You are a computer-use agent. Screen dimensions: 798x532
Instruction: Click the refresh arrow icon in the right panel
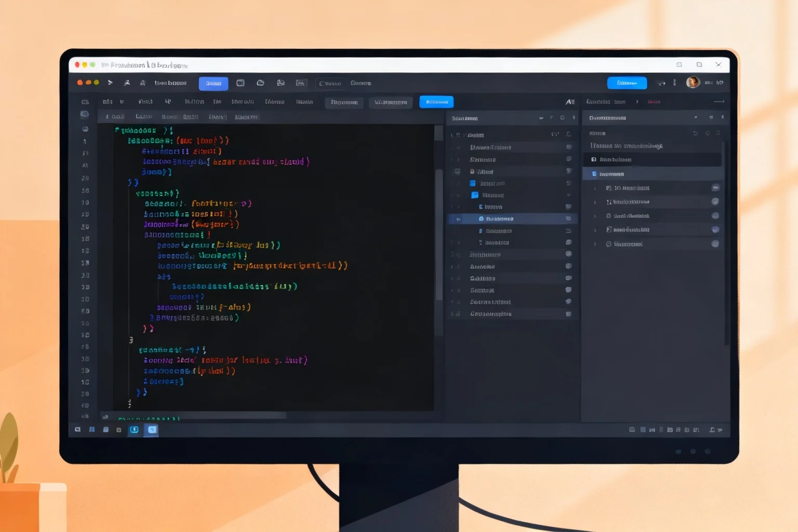695,134
